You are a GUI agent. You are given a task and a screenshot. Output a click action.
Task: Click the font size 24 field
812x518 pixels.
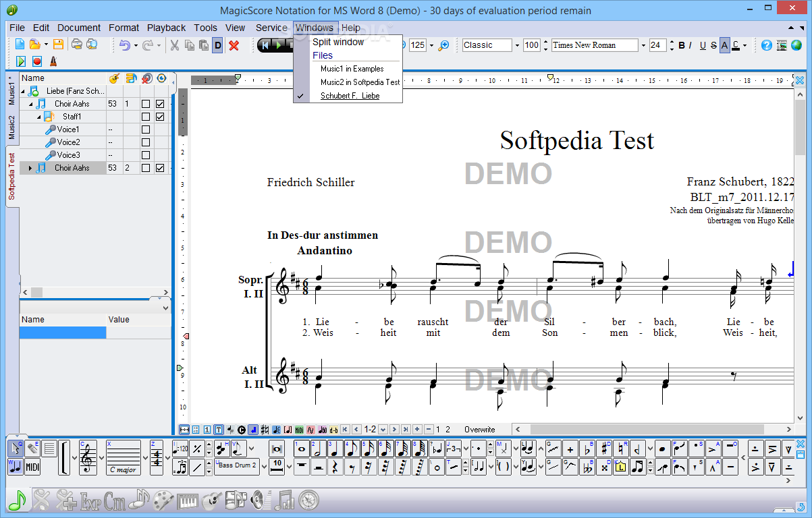point(657,45)
